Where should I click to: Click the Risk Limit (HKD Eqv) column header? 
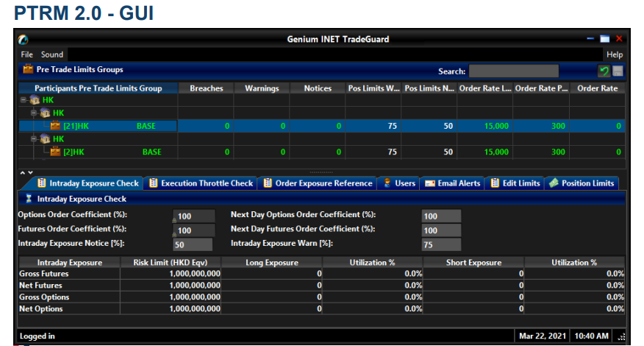coord(171,263)
